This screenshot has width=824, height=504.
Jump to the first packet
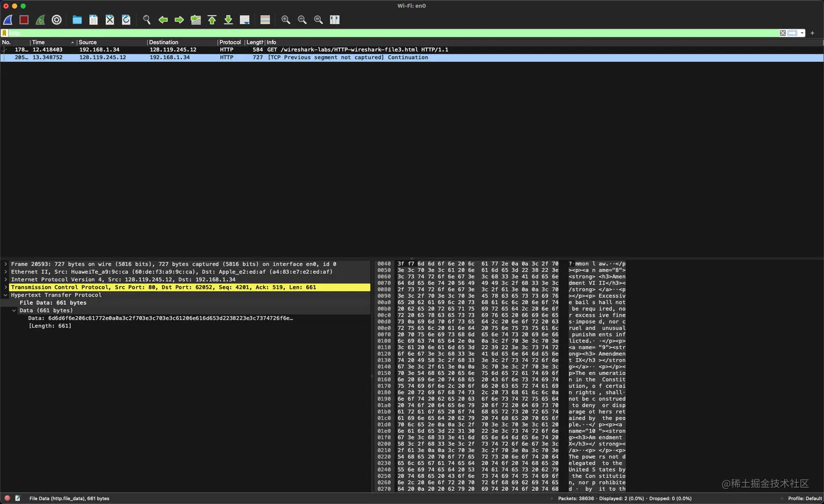(212, 20)
